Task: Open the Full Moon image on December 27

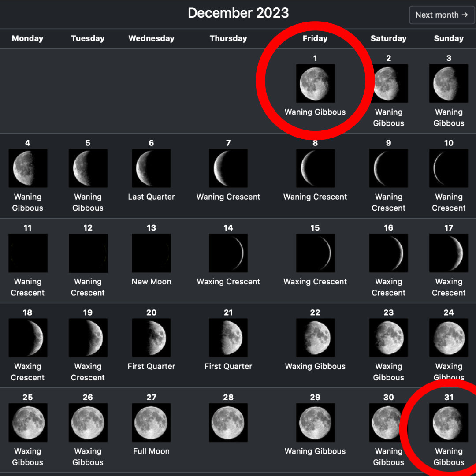Action: tap(151, 423)
